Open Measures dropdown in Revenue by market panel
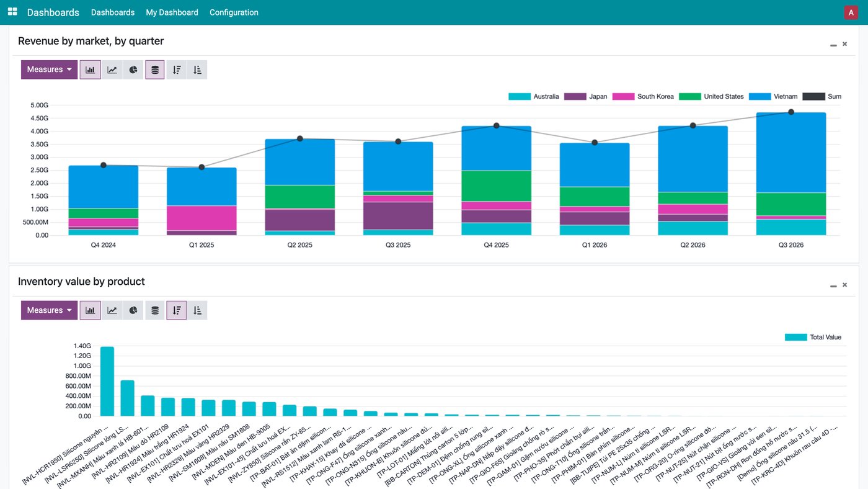868x489 pixels. point(50,70)
